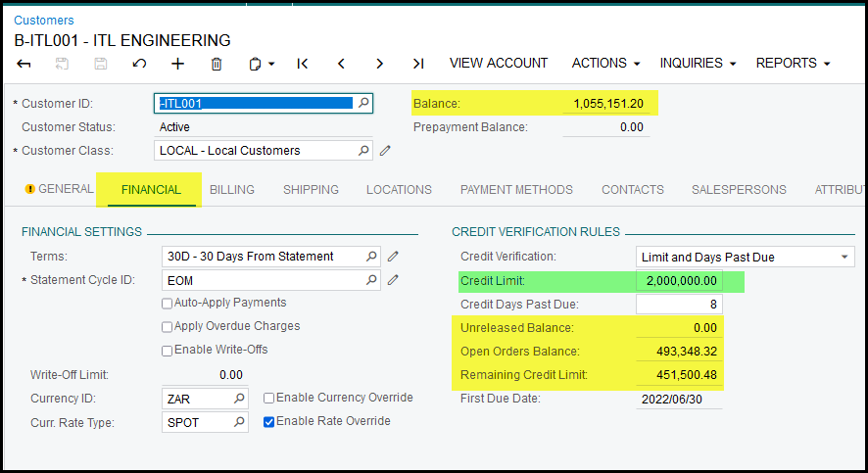Open Terms lookup magnifier icon
Screen dimensions: 868x473
coord(371,257)
